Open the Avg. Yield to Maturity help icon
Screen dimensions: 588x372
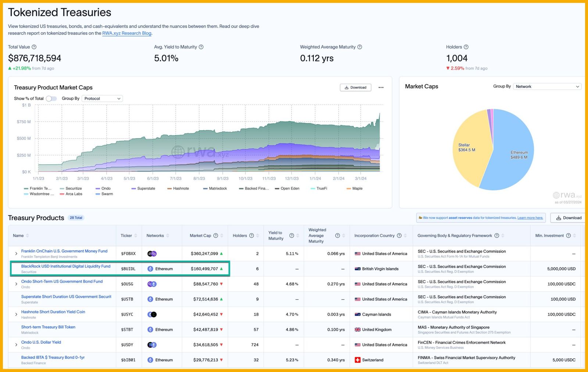tap(201, 47)
